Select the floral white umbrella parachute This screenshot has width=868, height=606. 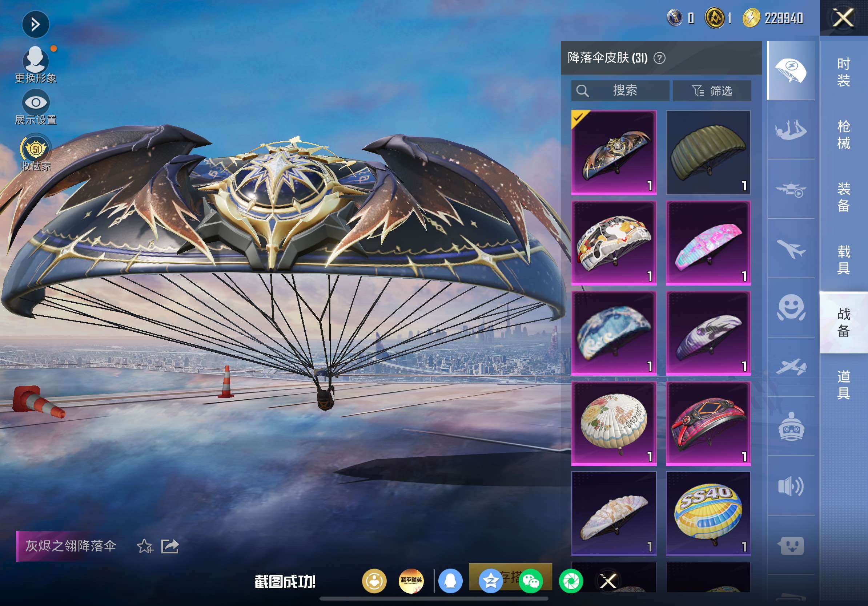tap(614, 424)
